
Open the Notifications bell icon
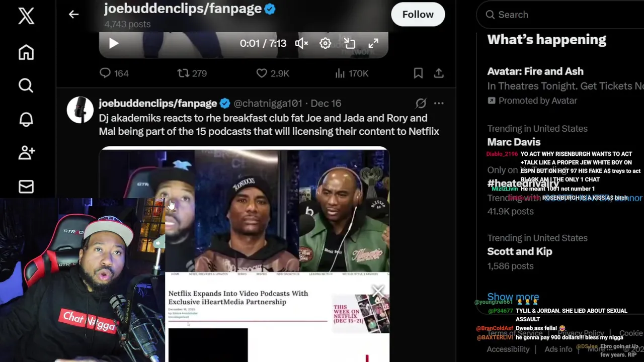point(26,119)
